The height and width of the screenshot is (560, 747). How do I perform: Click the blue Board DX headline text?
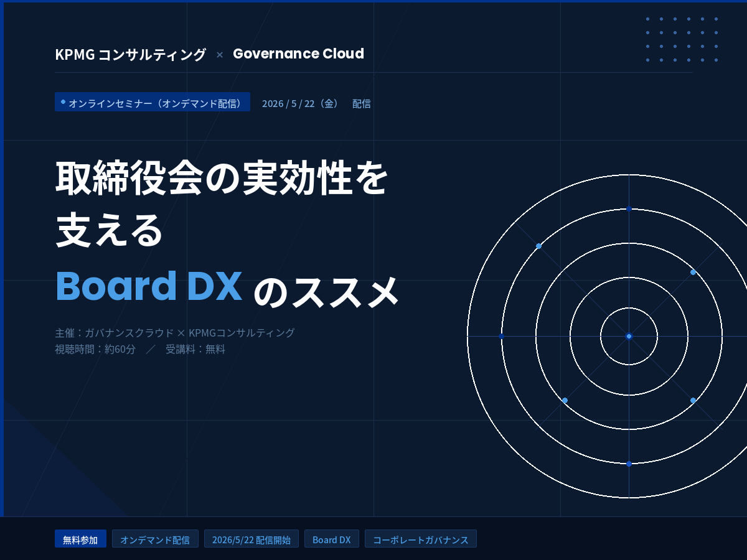click(x=149, y=285)
